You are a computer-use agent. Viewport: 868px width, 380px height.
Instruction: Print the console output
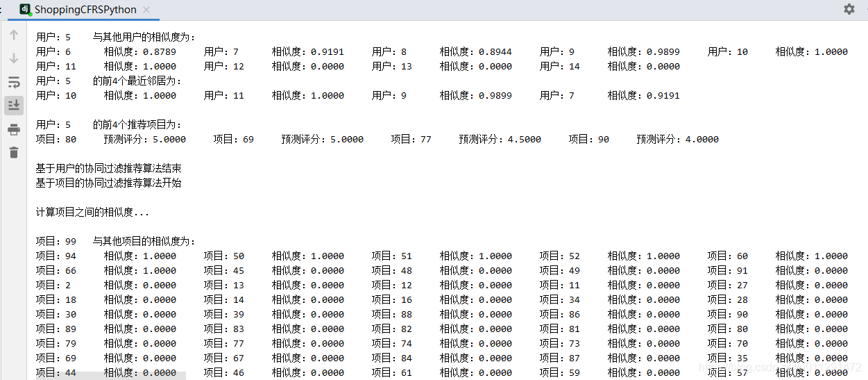[x=14, y=129]
